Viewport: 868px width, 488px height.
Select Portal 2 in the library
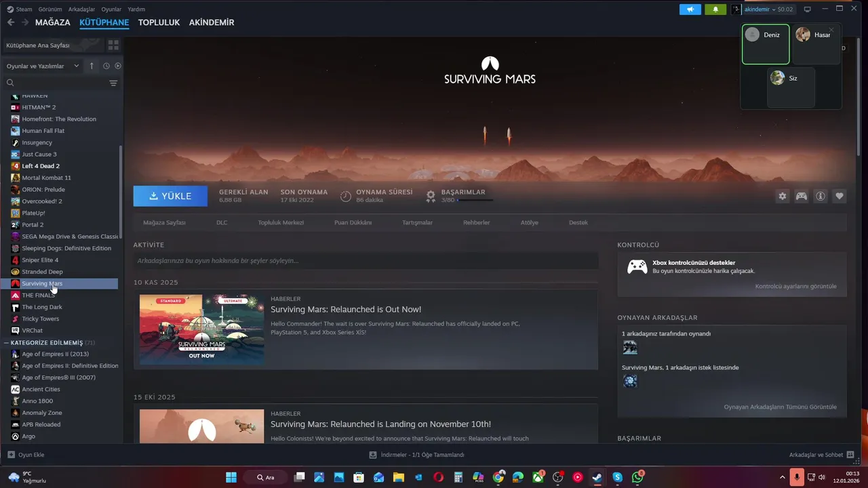pyautogui.click(x=33, y=224)
